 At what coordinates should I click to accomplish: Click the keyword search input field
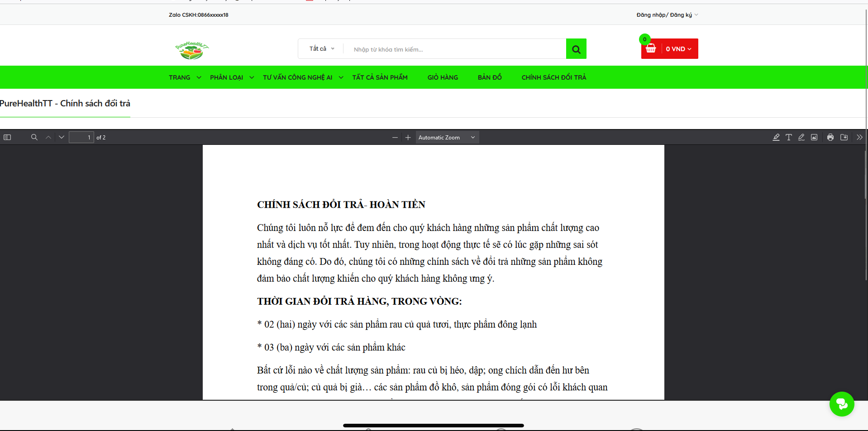click(455, 49)
